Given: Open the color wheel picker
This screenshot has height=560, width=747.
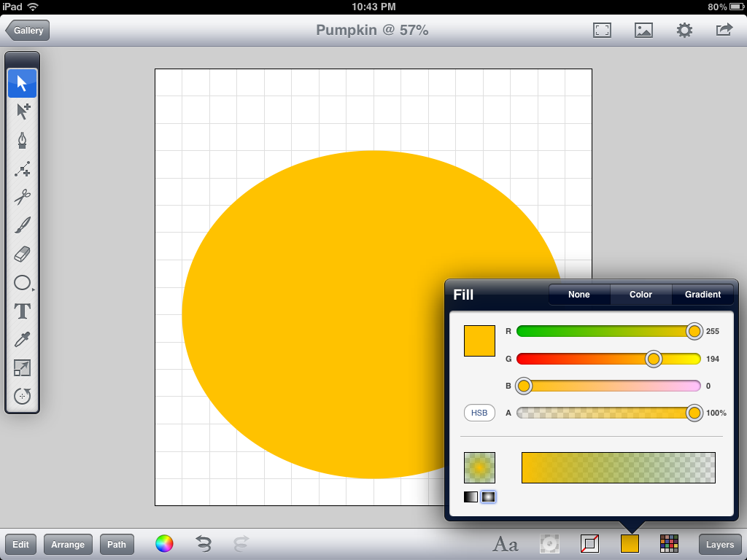Looking at the screenshot, I should tap(163, 544).
